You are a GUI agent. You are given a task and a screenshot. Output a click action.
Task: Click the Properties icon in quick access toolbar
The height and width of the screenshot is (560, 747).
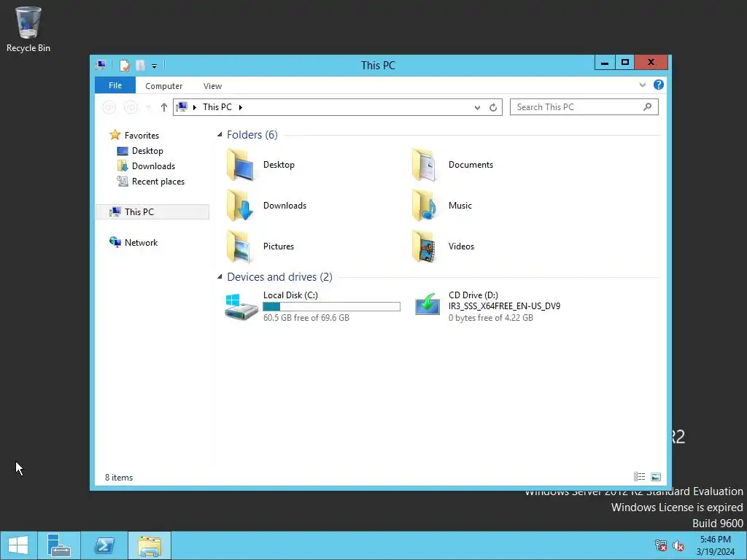pyautogui.click(x=124, y=65)
